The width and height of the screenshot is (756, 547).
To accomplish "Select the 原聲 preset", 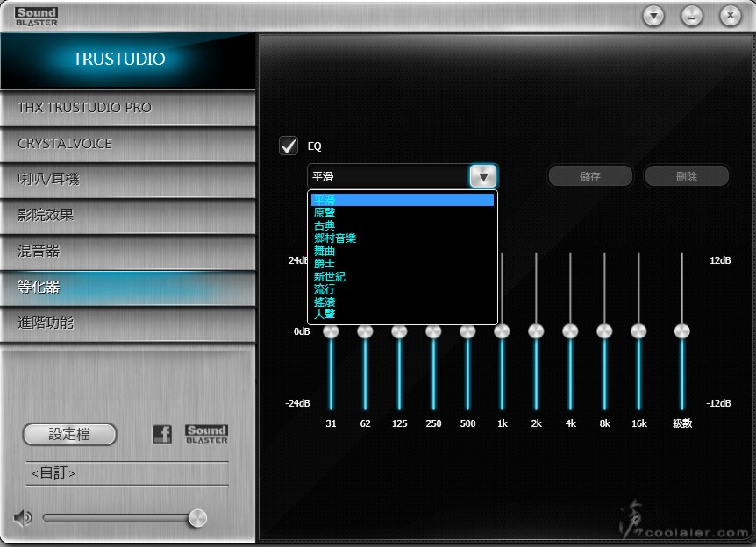I will (403, 212).
